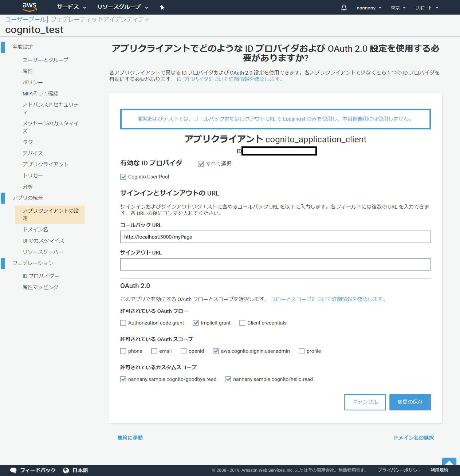The width and height of the screenshot is (460, 476).
Task: Open the サービス menu
Action: tap(69, 7)
